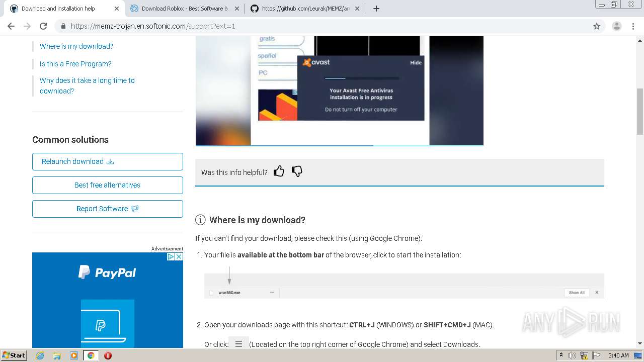Switch to the GitHub Leurak MEMZ tab
This screenshot has width=644, height=362.
[x=305, y=9]
